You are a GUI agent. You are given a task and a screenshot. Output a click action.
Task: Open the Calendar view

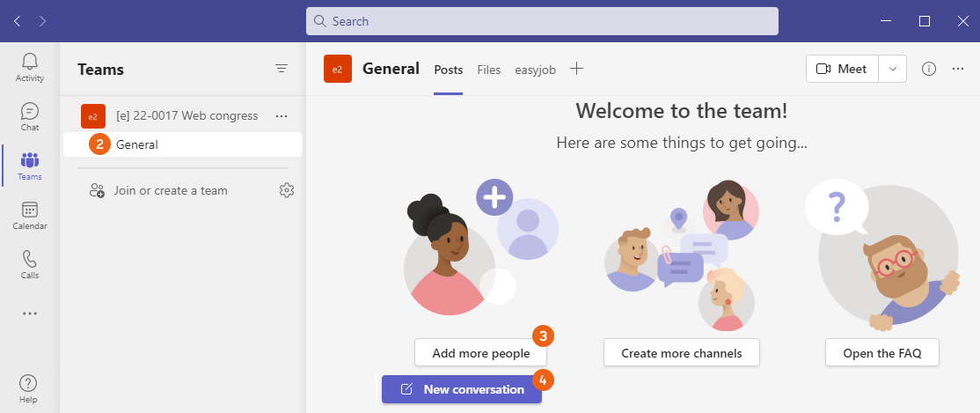pos(30,215)
